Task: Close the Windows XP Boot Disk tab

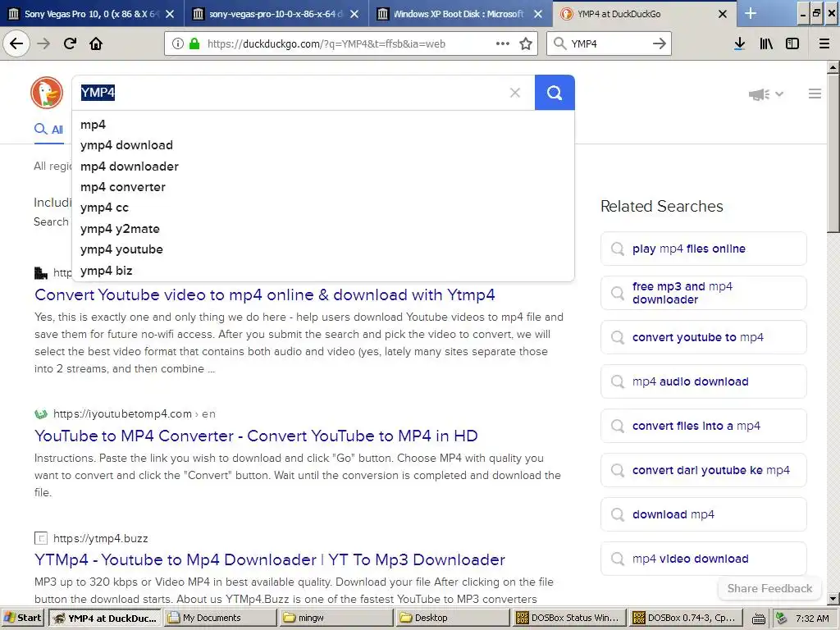Action: point(538,14)
